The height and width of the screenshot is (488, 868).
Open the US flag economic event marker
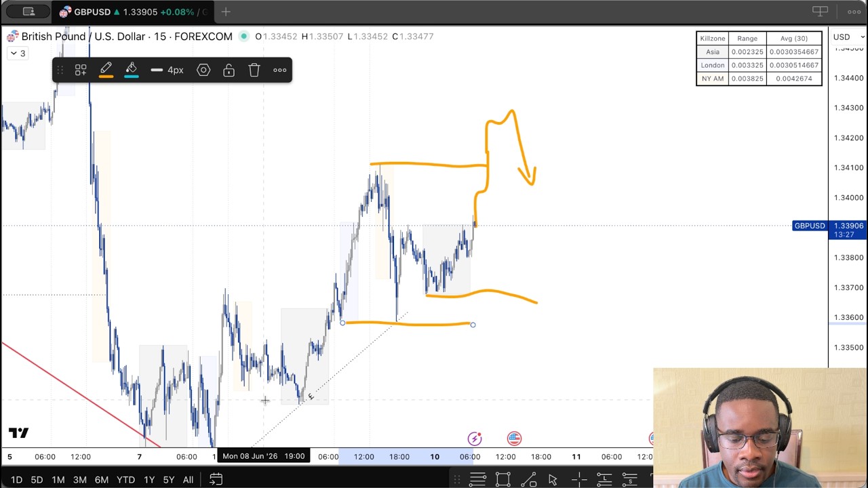point(514,439)
